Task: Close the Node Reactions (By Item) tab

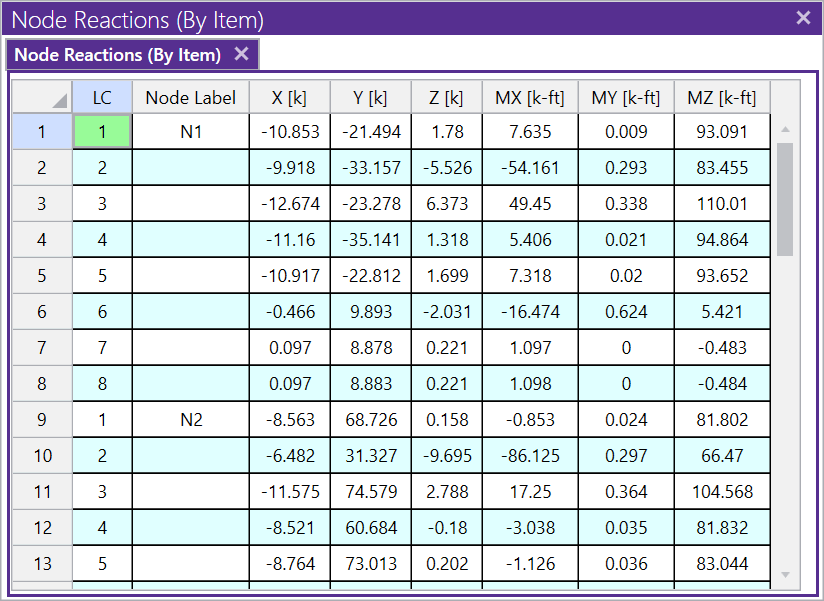Action: pos(241,54)
